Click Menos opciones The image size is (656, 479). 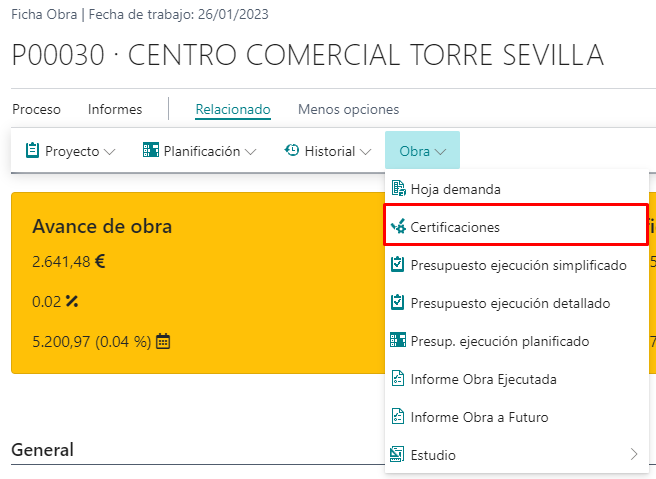click(x=348, y=110)
